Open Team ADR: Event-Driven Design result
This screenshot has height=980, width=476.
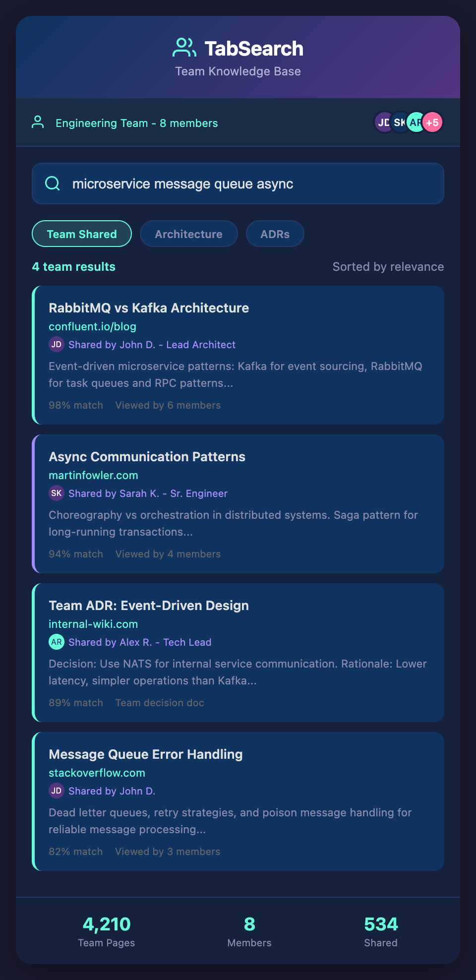[x=149, y=606]
